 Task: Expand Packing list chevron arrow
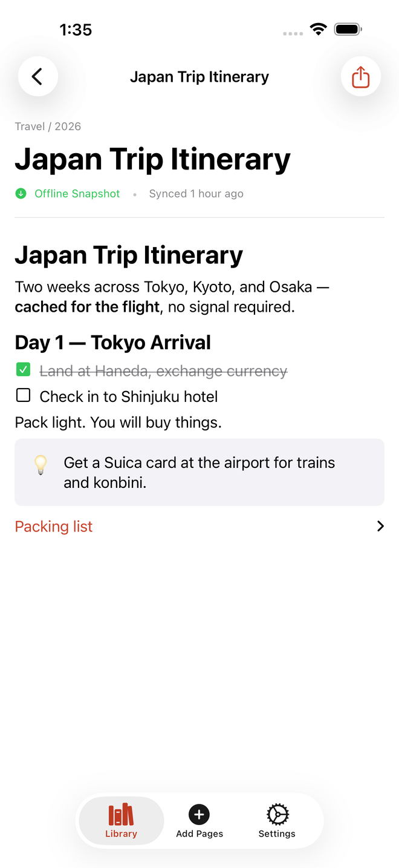pyautogui.click(x=380, y=527)
